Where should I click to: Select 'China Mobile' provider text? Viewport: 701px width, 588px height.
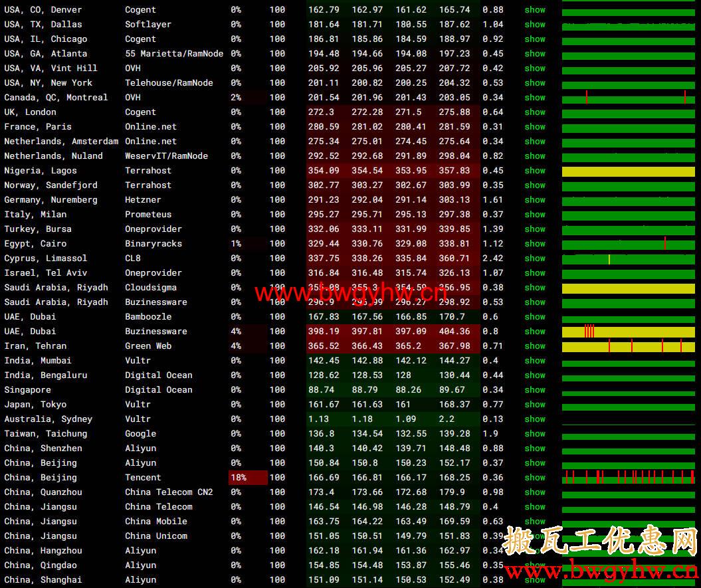click(156, 521)
